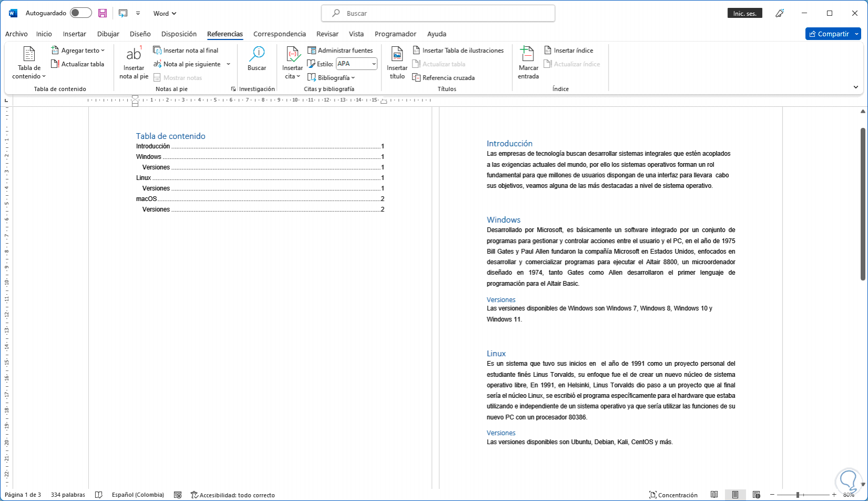The width and height of the screenshot is (868, 501).
Task: Open the Vista tab
Action: click(356, 34)
